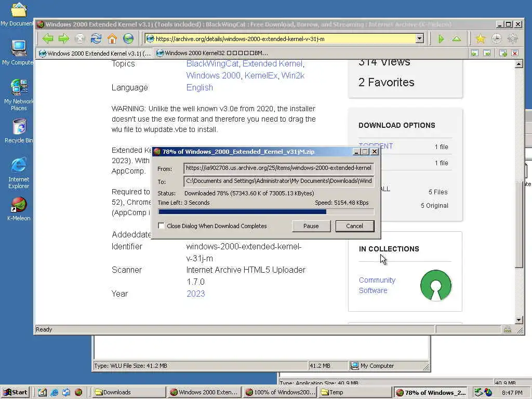Open the KernelEx topic link

coord(261,75)
